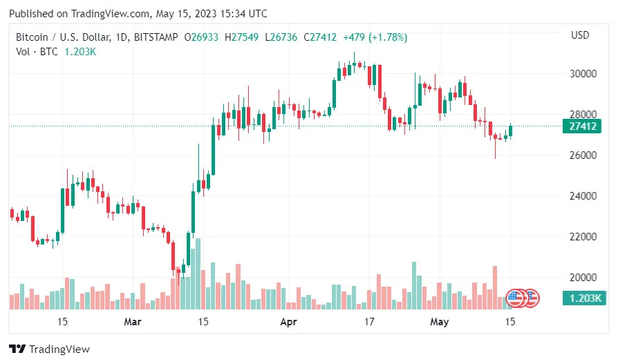Click the May label on time axis
Image resolution: width=618 pixels, height=364 pixels.
[x=439, y=322]
